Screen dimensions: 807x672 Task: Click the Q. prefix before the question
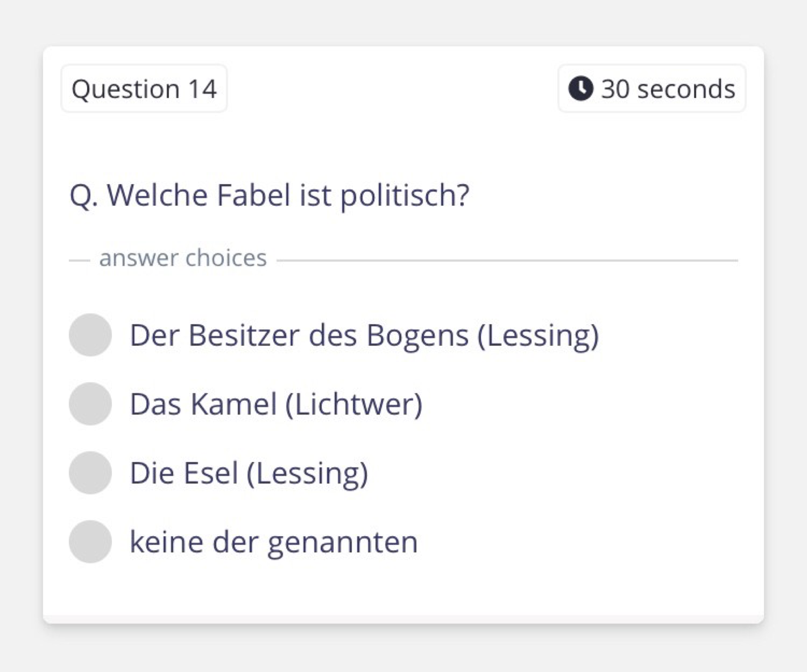84,196
